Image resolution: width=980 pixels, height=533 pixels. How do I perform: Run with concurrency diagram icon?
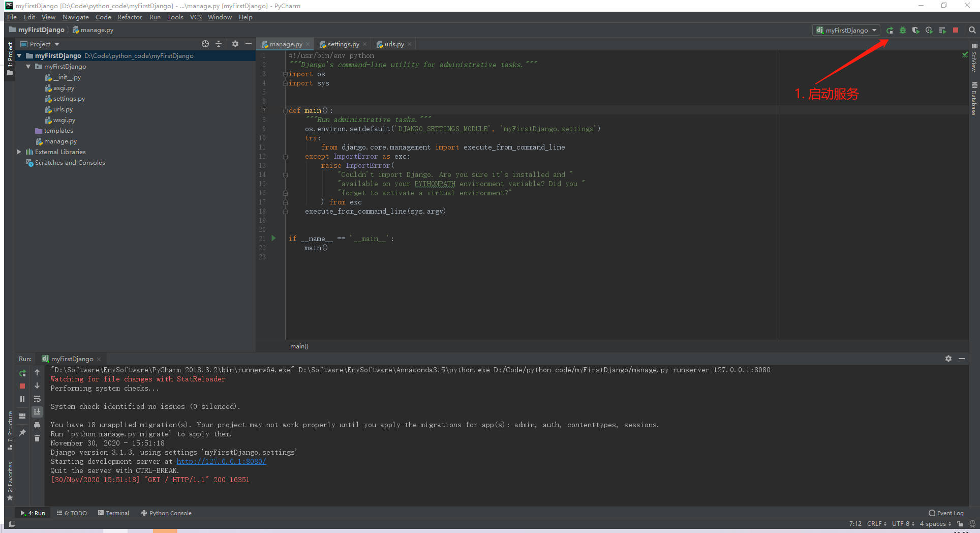point(942,31)
